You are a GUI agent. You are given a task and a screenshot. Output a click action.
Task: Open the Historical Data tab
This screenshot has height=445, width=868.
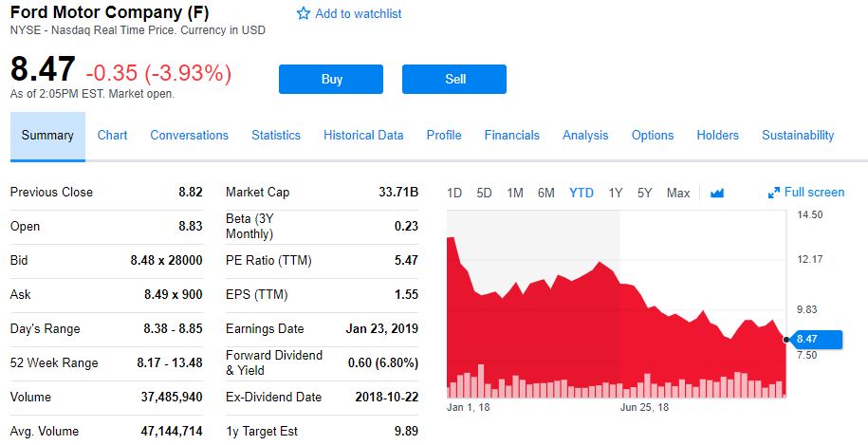363,135
